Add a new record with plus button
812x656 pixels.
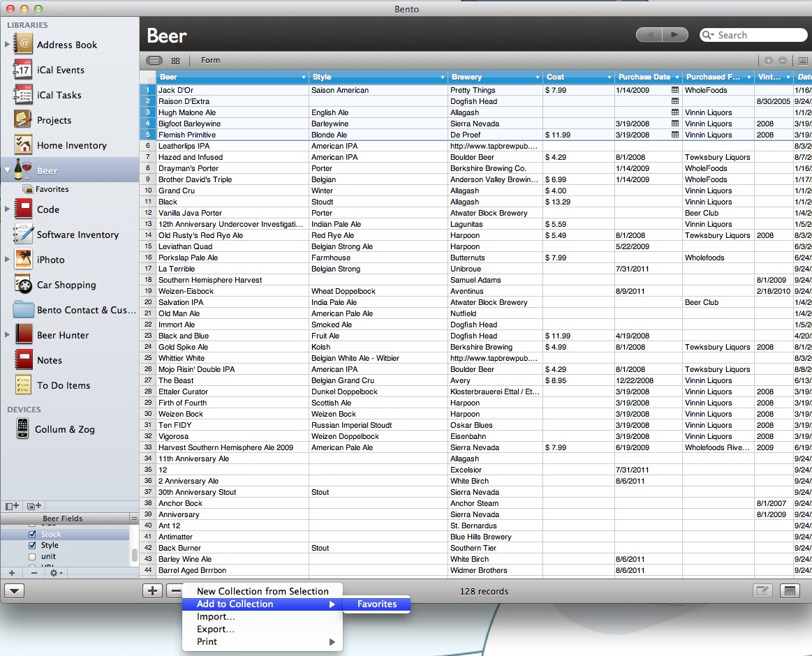152,591
